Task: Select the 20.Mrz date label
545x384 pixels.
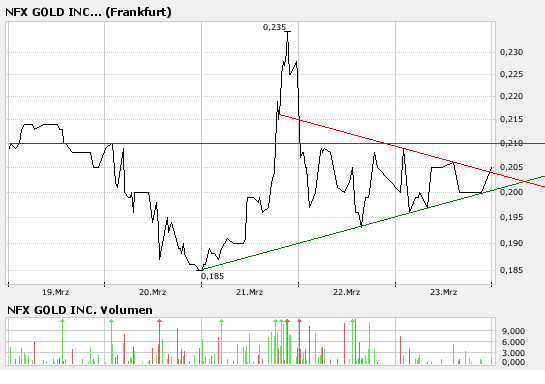Action: tap(153, 292)
